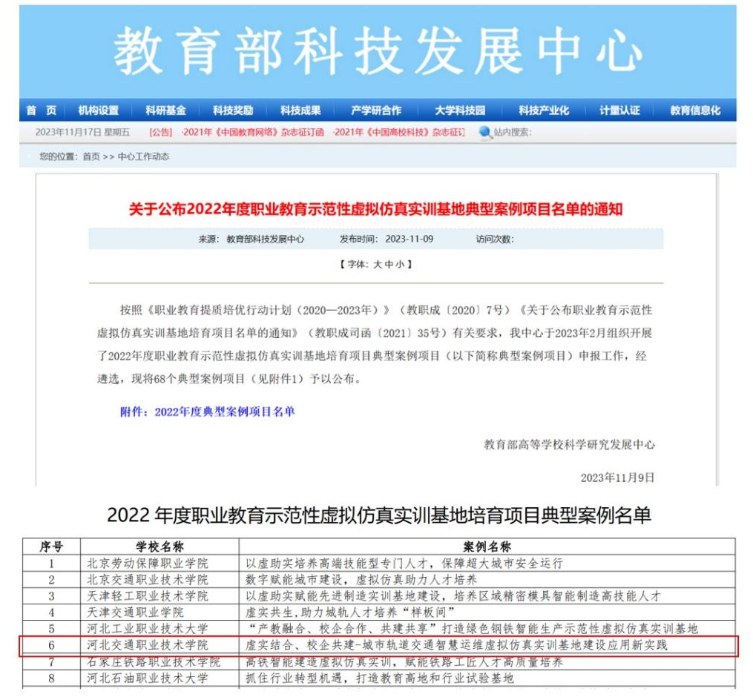Set font size to 小
The height and width of the screenshot is (700, 753).
pos(400,264)
